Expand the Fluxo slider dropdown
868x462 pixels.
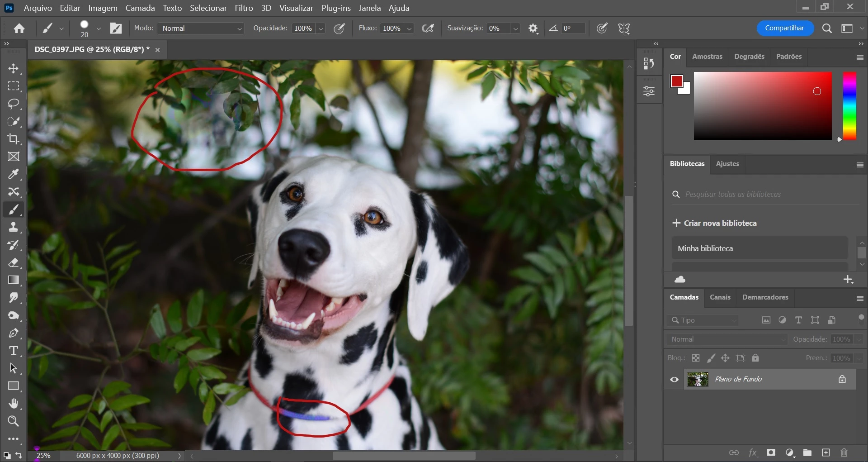point(409,29)
